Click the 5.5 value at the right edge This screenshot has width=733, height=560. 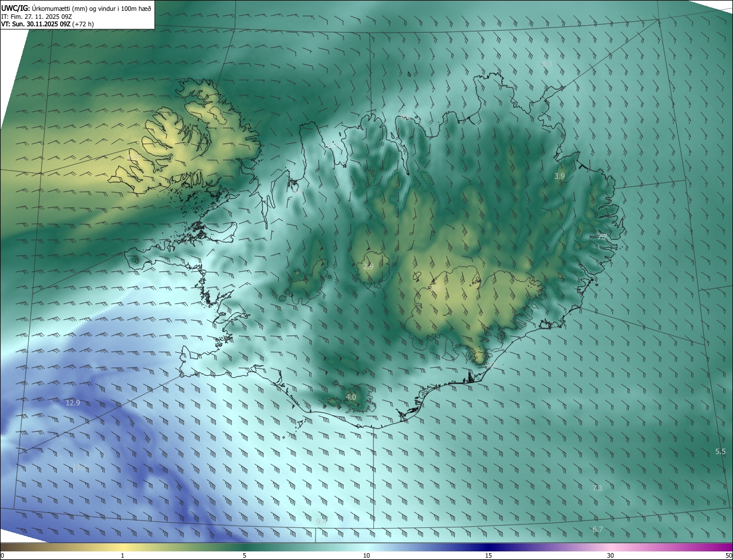(x=720, y=452)
